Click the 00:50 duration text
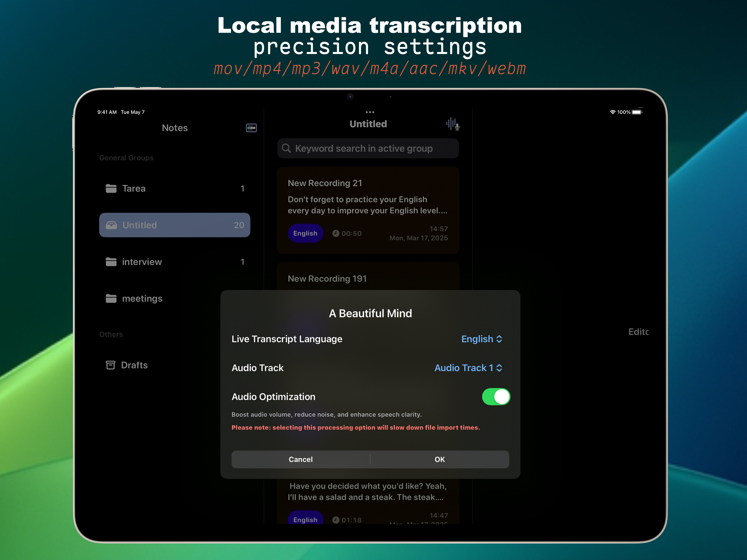747x560 pixels. [351, 233]
